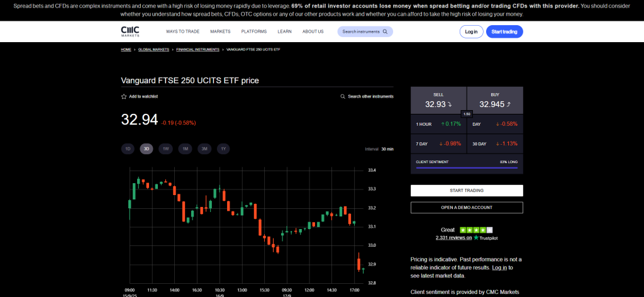Click the search magnifier icon in navbar
The height and width of the screenshot is (297, 644).
pos(385,31)
